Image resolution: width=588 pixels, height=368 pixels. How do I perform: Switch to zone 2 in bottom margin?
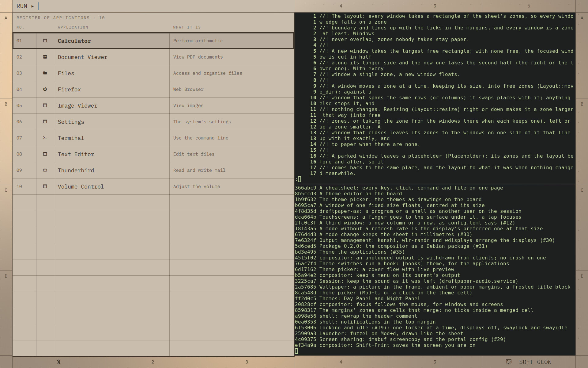tap(153, 362)
